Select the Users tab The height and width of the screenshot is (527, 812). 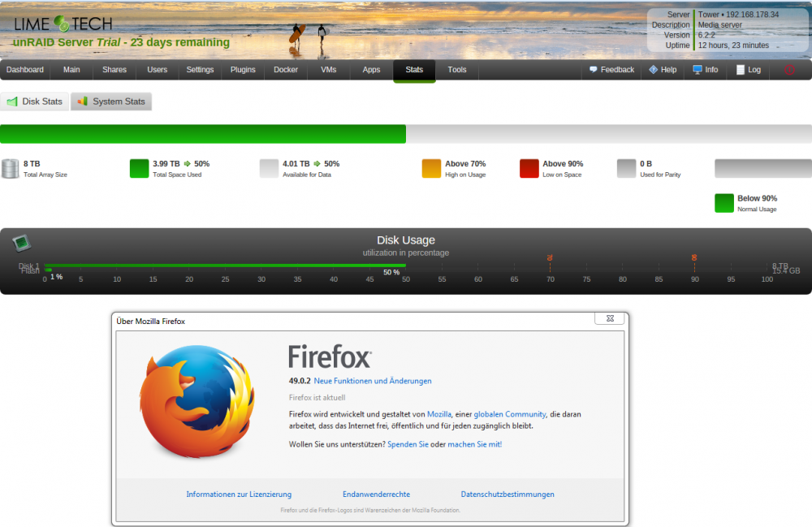157,70
